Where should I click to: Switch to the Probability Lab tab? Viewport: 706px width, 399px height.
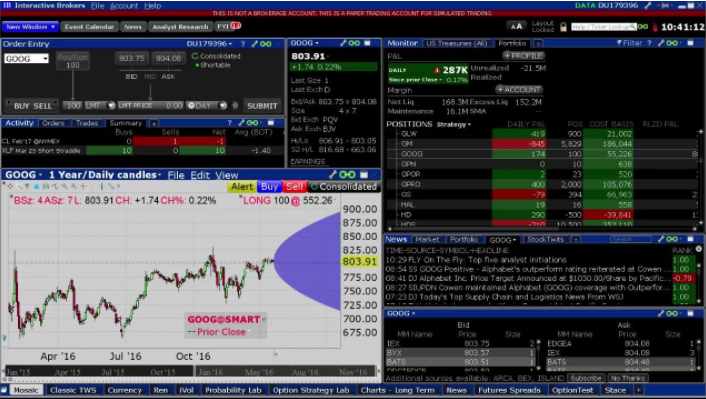pos(233,390)
